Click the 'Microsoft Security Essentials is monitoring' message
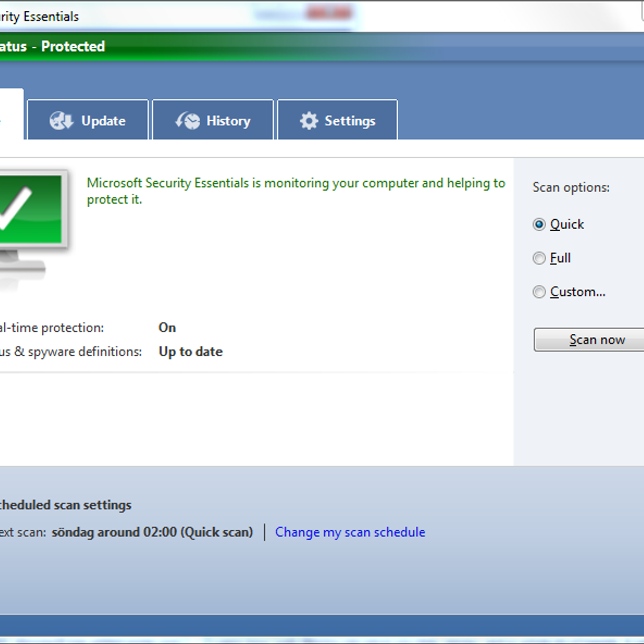 point(296,191)
